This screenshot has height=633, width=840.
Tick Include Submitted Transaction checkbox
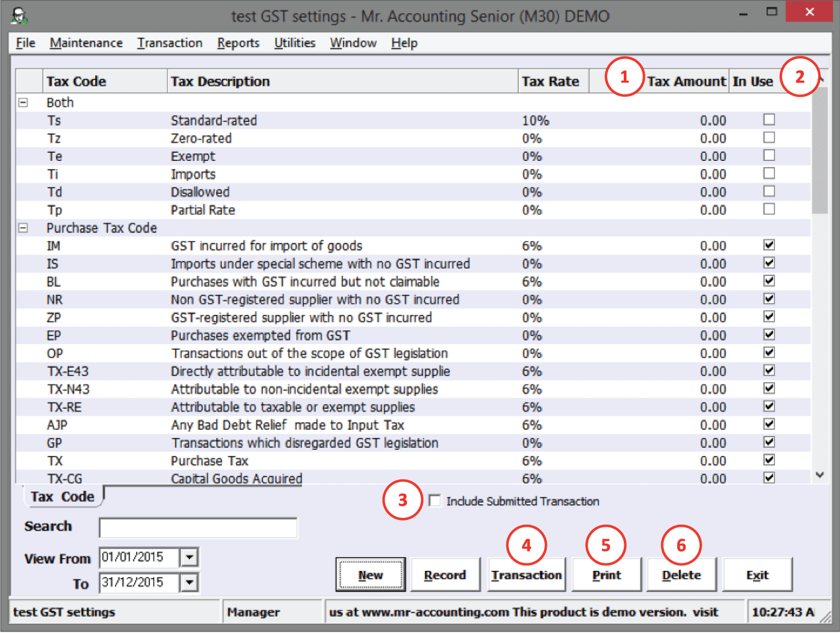[435, 501]
